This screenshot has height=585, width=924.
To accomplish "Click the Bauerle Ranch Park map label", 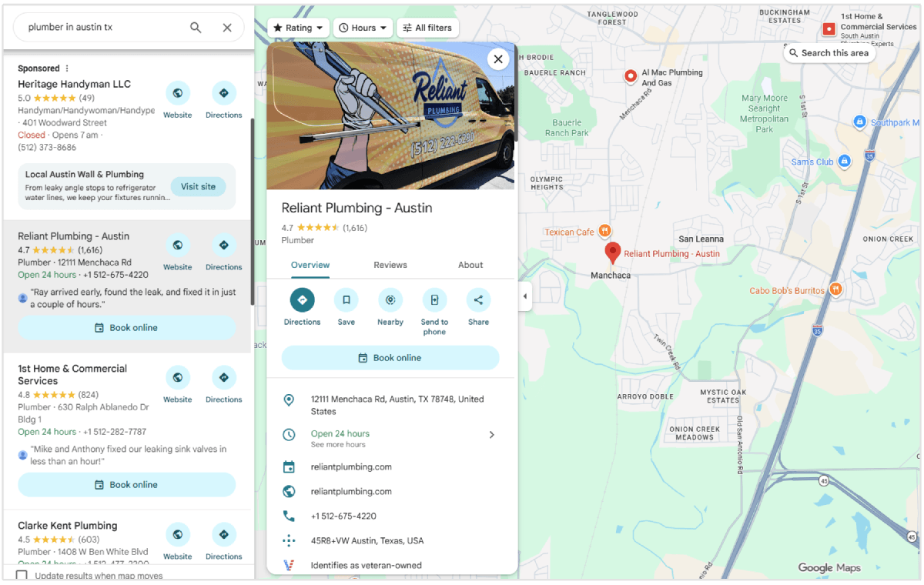I will [x=567, y=128].
